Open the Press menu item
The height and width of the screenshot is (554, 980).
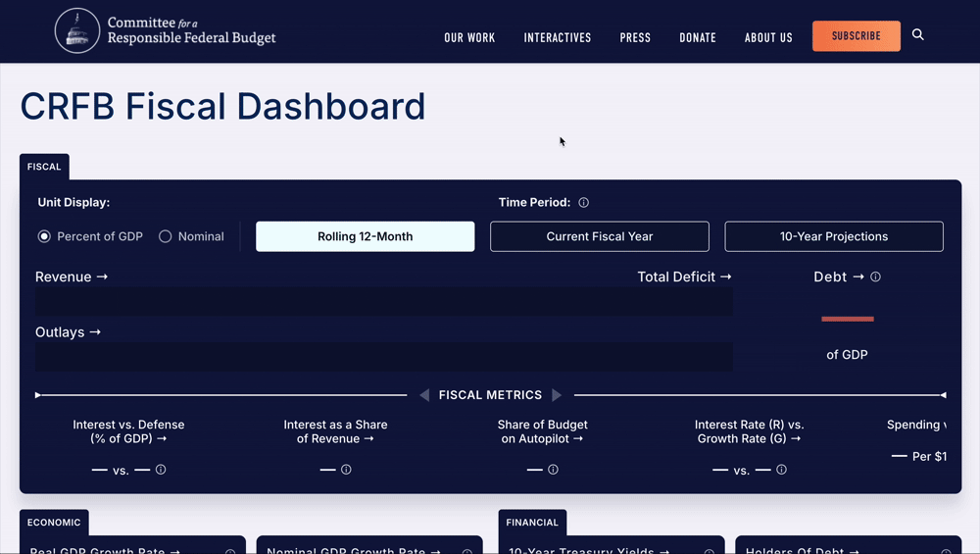click(x=635, y=37)
